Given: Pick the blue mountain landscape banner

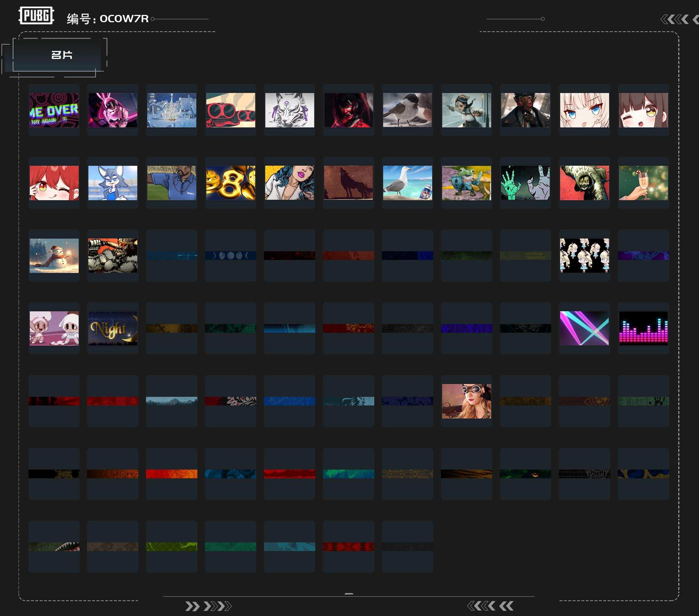Looking at the screenshot, I should tap(172, 401).
